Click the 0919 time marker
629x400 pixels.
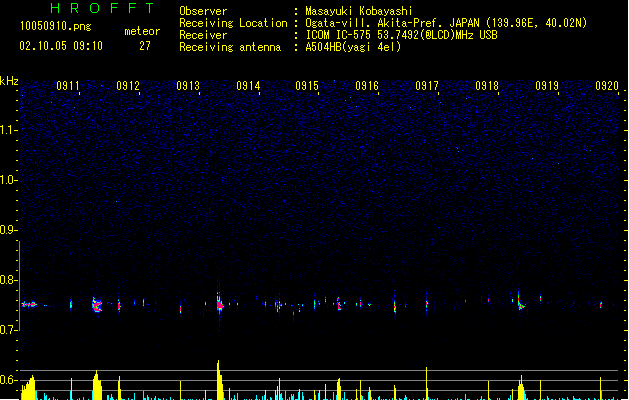tap(547, 86)
